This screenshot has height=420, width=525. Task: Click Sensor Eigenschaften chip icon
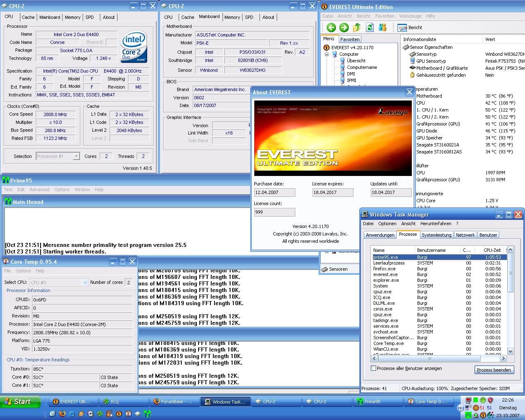point(406,47)
